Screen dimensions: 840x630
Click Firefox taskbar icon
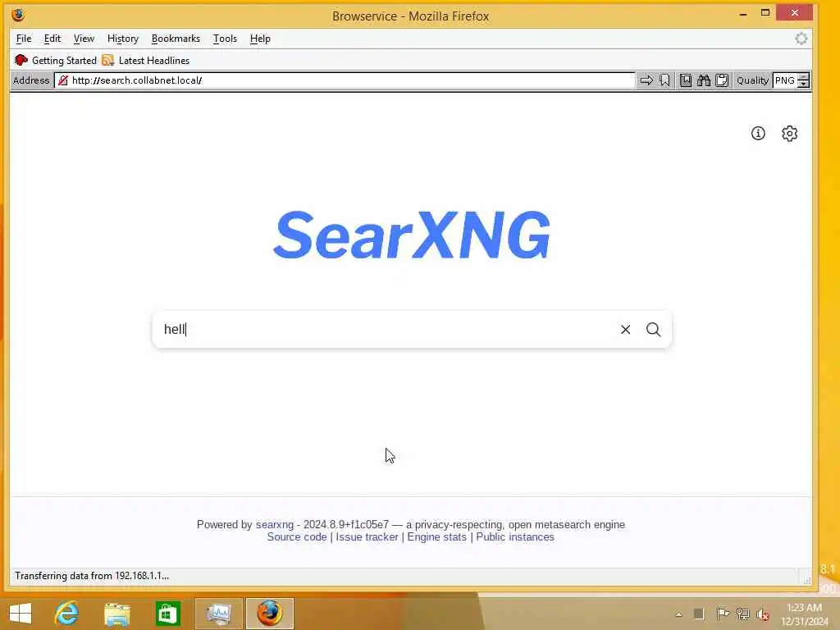point(269,614)
